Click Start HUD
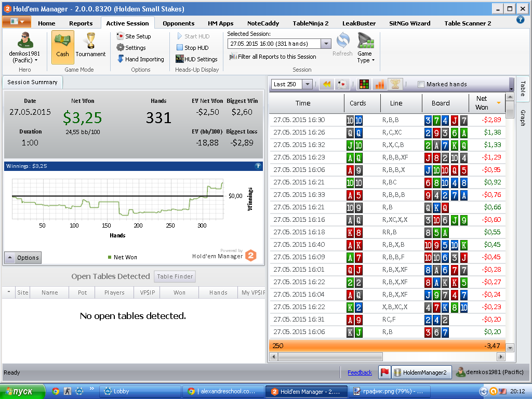 [193, 36]
